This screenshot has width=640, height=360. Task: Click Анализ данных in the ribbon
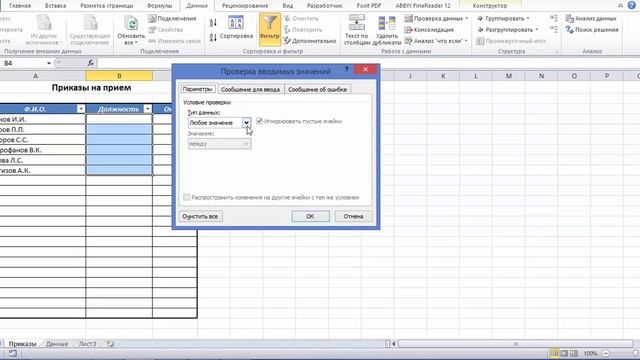click(x=591, y=18)
